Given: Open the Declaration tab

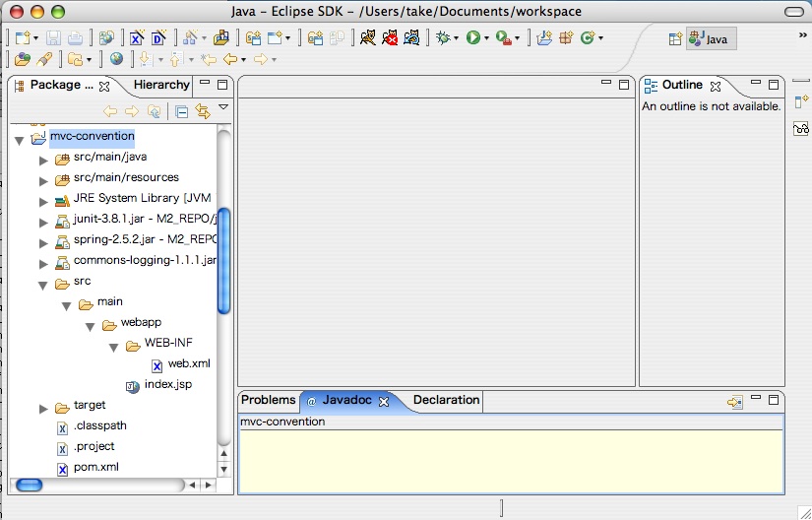Looking at the screenshot, I should pos(446,400).
